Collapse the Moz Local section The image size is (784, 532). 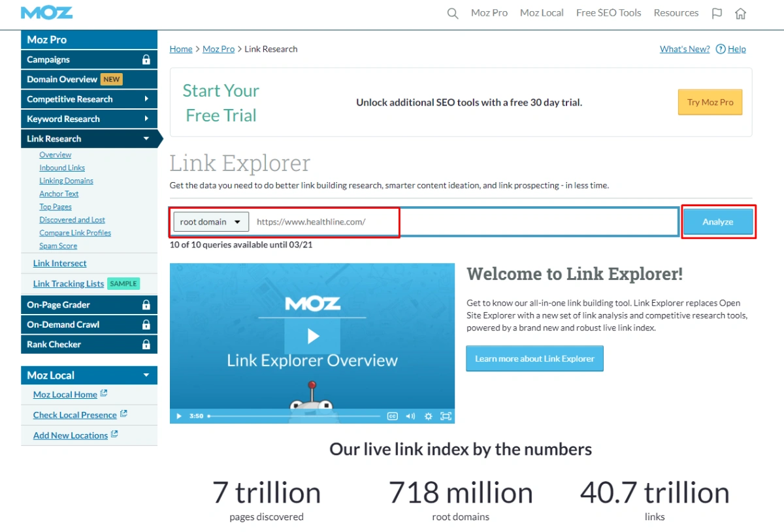click(x=146, y=375)
